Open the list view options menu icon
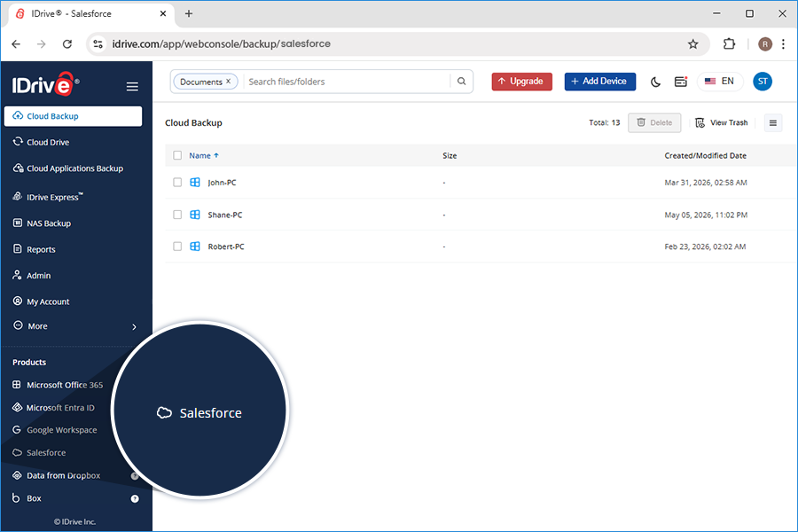 [773, 122]
